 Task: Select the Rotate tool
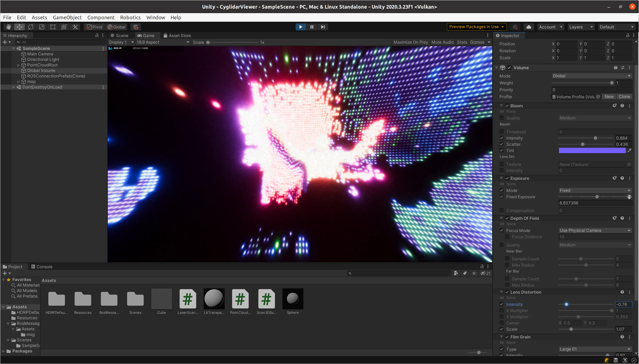click(31, 27)
